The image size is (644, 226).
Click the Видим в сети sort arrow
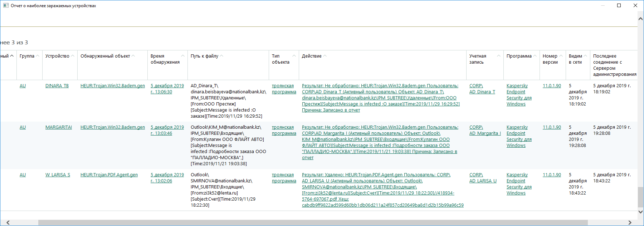coord(585,56)
